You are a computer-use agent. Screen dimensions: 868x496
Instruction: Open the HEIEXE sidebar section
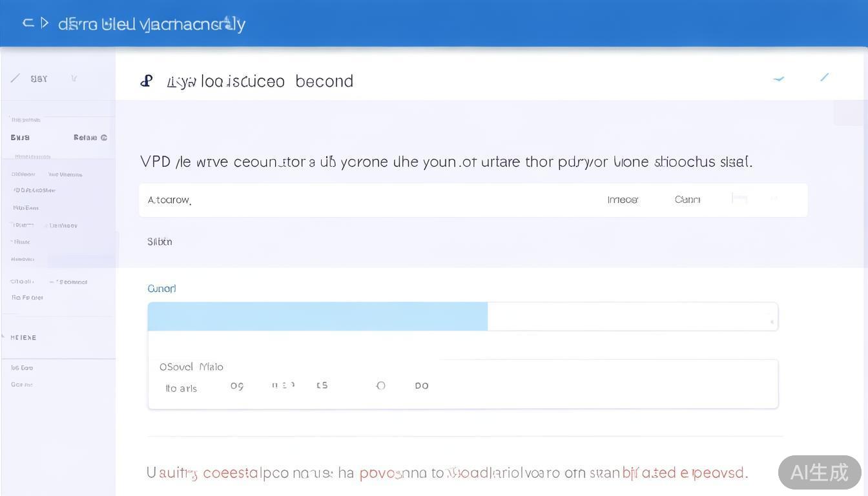pos(23,337)
